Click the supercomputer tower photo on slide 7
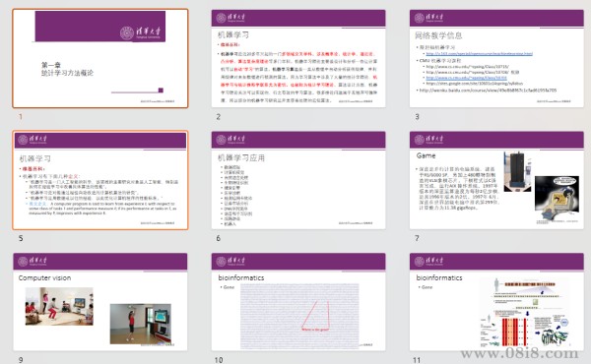 (517, 171)
